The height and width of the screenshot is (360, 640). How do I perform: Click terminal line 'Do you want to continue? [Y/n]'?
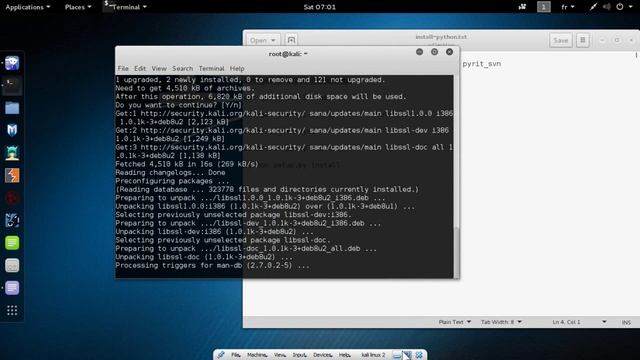pyautogui.click(x=179, y=105)
